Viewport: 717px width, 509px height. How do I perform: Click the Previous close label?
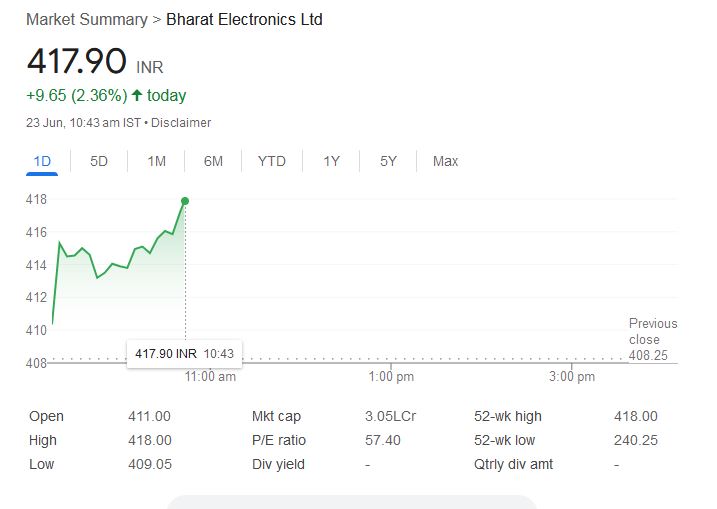pos(652,331)
